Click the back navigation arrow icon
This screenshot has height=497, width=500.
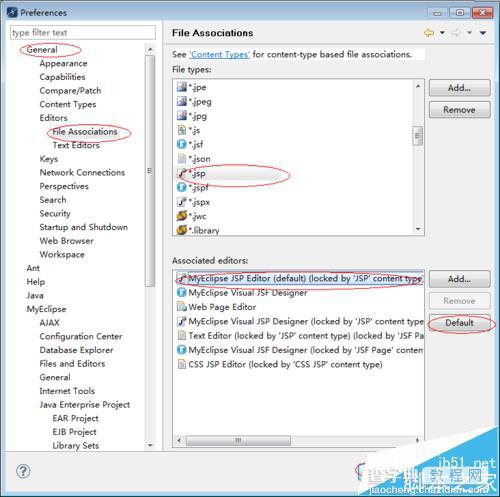(429, 33)
